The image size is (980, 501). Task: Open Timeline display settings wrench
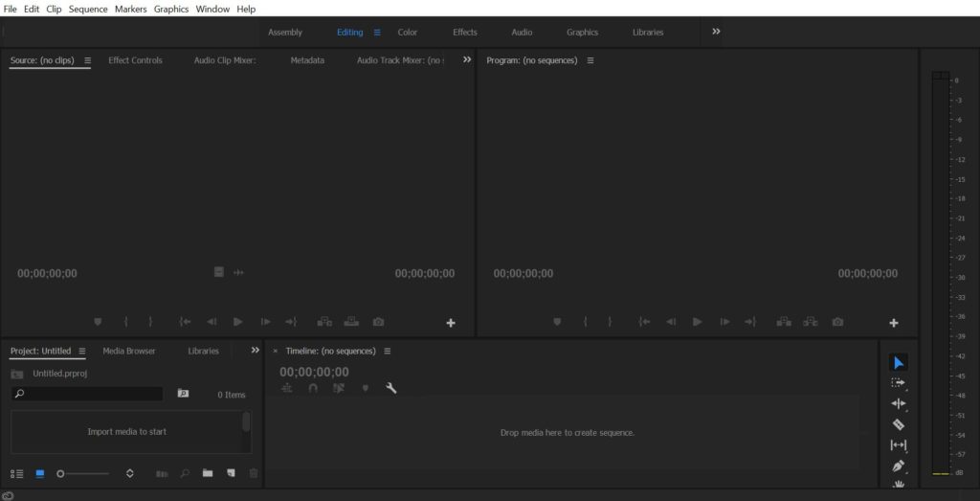pyautogui.click(x=390, y=388)
